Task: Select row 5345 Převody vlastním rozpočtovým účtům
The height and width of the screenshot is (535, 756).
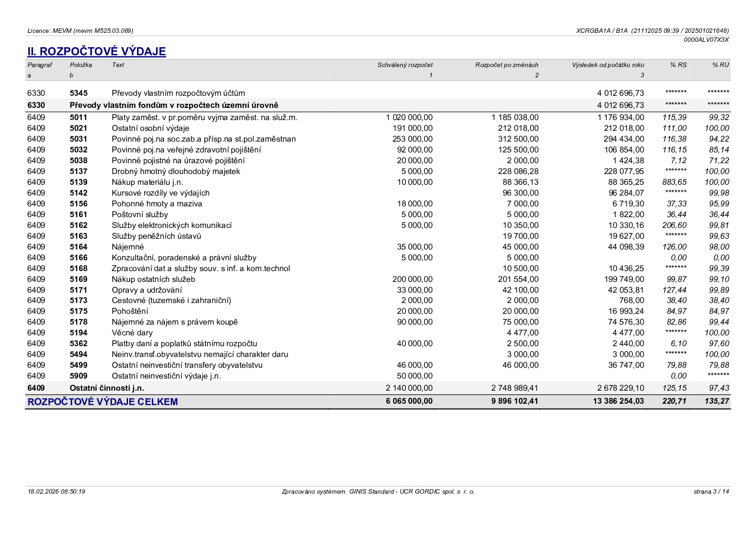Action: tap(378, 93)
